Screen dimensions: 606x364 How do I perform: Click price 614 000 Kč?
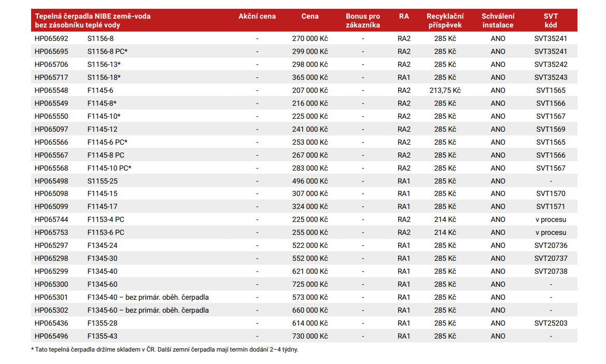(x=310, y=323)
